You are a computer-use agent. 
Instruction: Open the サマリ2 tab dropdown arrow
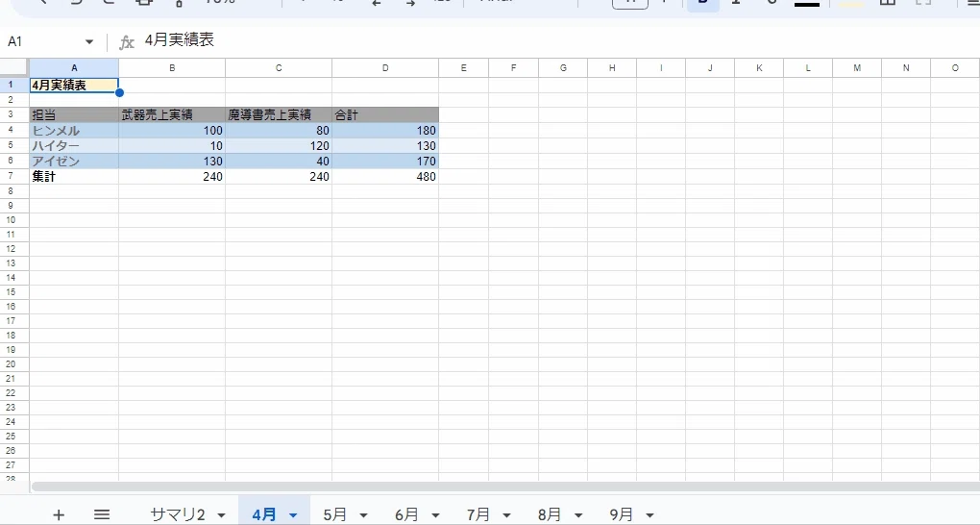pyautogui.click(x=221, y=515)
